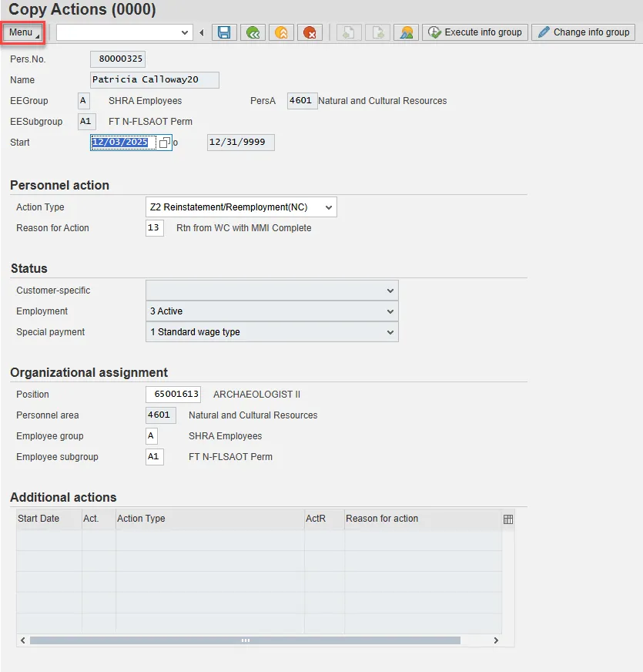The image size is (643, 672).
Task: Click the Save disk icon
Action: point(224,32)
